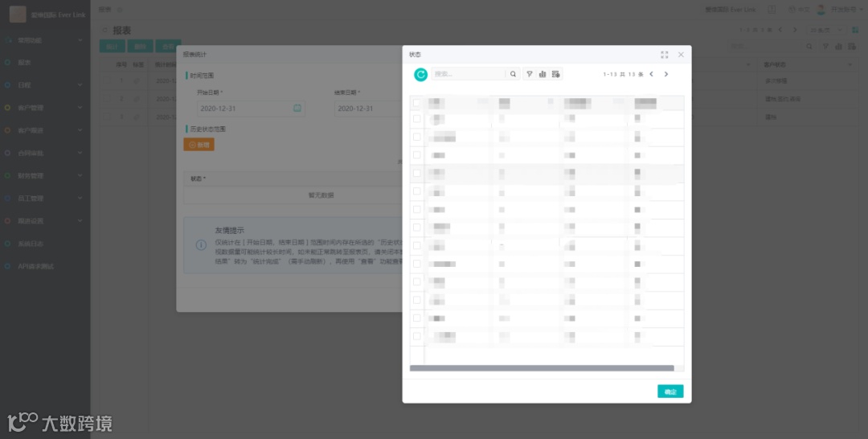Screen dimensions: 868x439
Task: Close the 状态 dialog with the X
Action: pyautogui.click(x=681, y=55)
